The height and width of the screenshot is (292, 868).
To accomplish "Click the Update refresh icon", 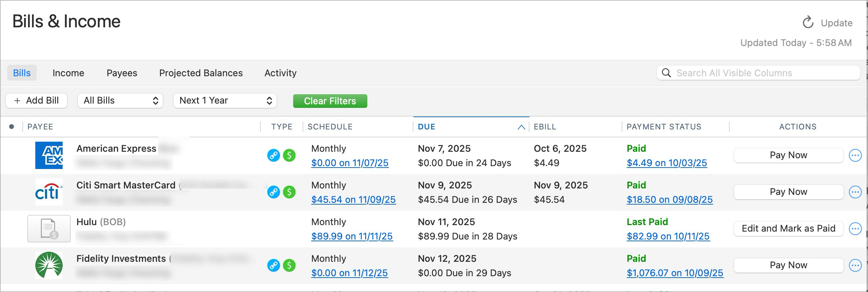I will point(808,23).
